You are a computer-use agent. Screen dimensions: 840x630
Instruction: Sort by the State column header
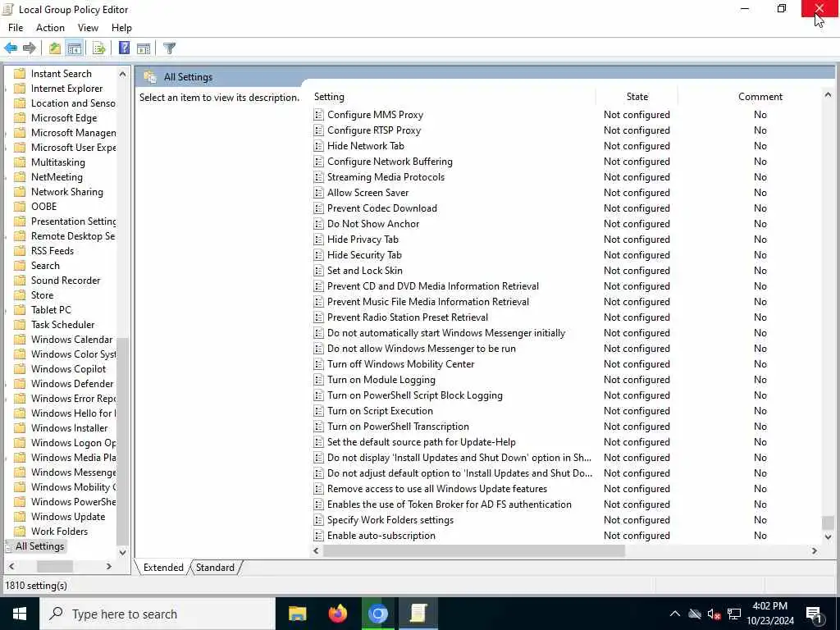tap(637, 97)
